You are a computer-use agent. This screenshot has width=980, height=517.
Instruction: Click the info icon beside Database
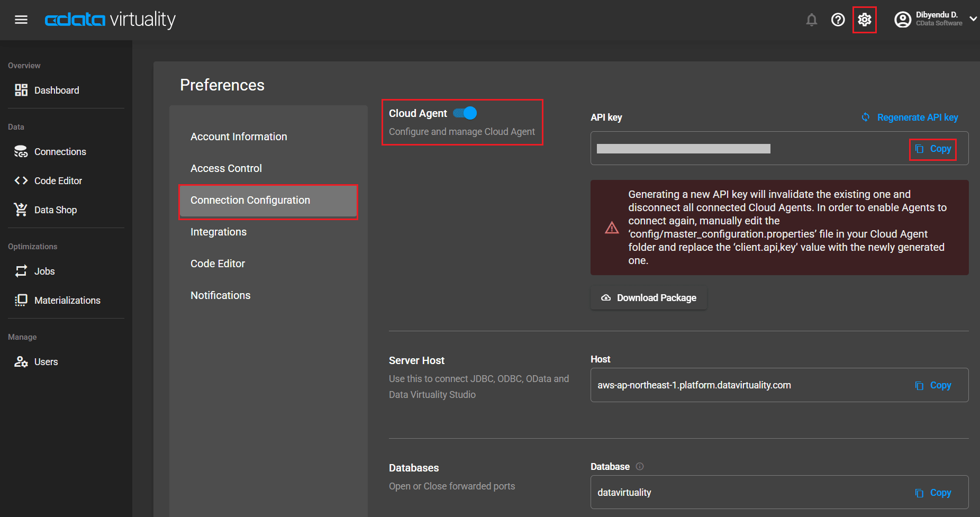pos(640,466)
